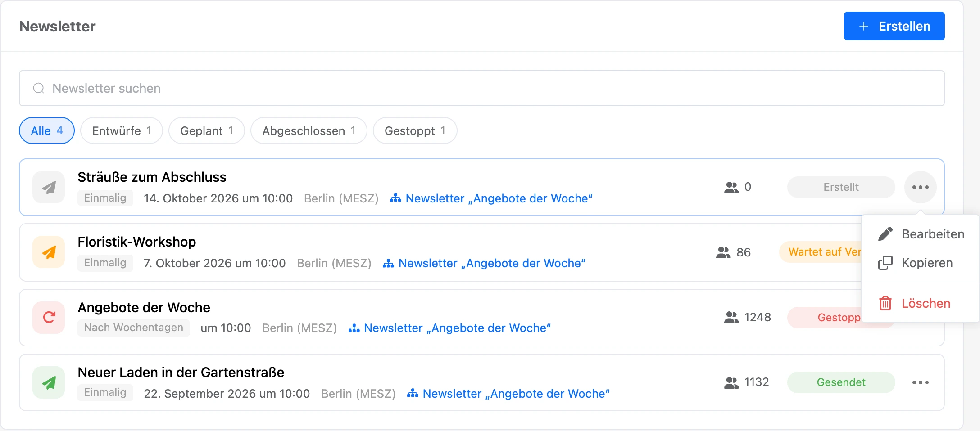The image size is (980, 431).
Task: Click the Nach Wochentagen tag
Action: (x=134, y=328)
